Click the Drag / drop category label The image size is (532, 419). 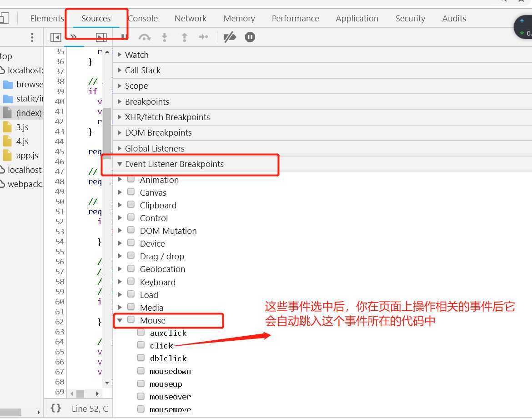pos(162,256)
